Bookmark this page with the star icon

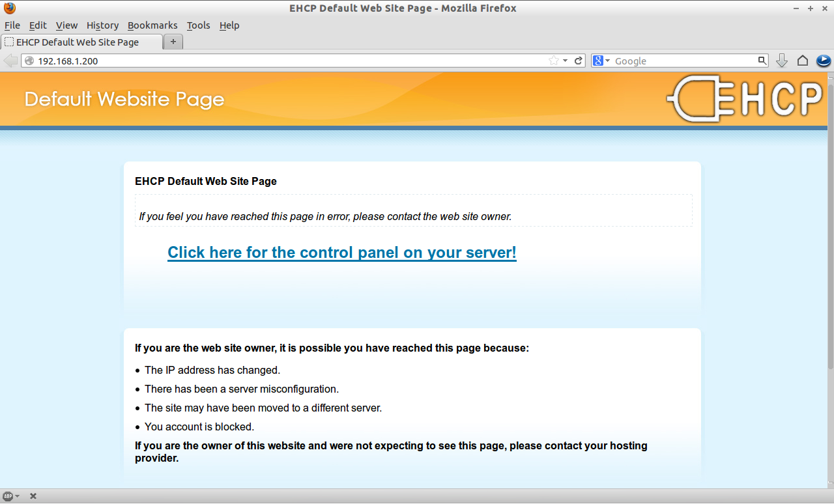click(554, 61)
